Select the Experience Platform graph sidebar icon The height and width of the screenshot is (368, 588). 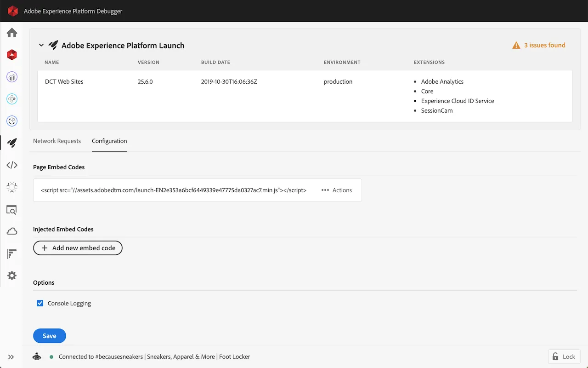[x=11, y=187]
